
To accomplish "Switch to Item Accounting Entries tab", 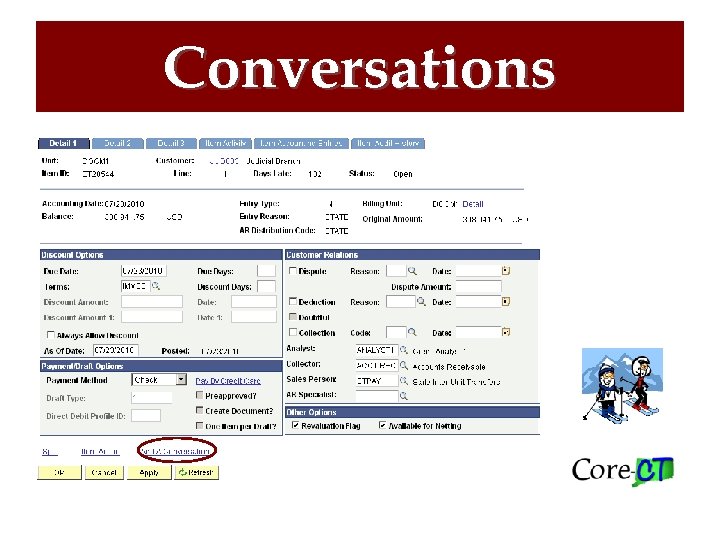I will (x=301, y=143).
